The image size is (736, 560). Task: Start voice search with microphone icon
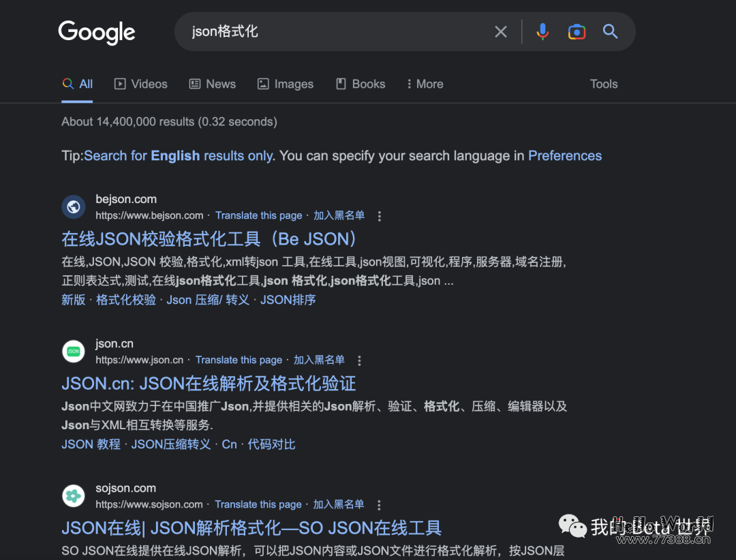pyautogui.click(x=542, y=32)
